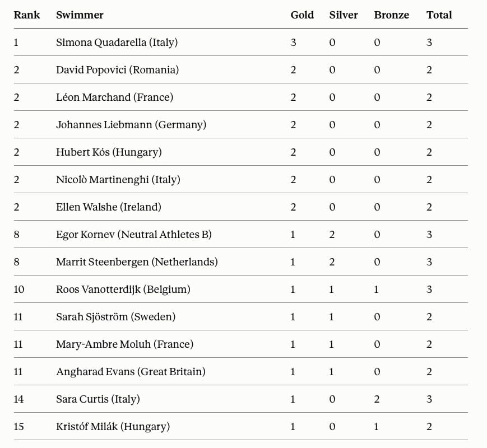Select Marrit Steenbergen (Netherlands) name

pos(137,262)
